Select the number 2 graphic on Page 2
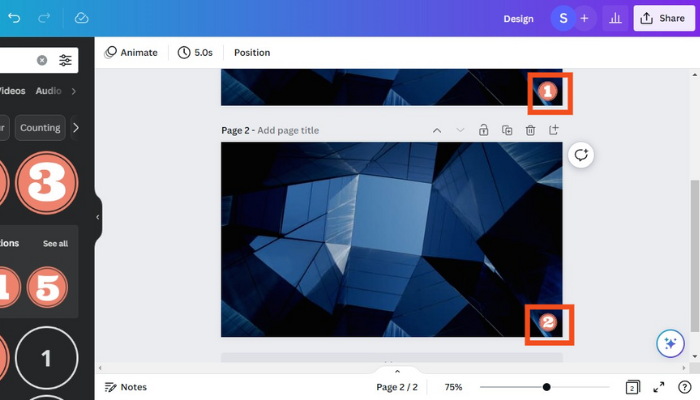Viewport: 700px width, 400px height. 548,322
